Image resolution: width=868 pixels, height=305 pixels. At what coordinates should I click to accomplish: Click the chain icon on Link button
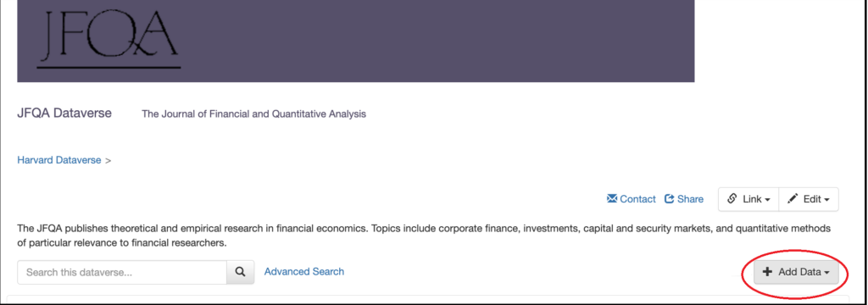(732, 199)
